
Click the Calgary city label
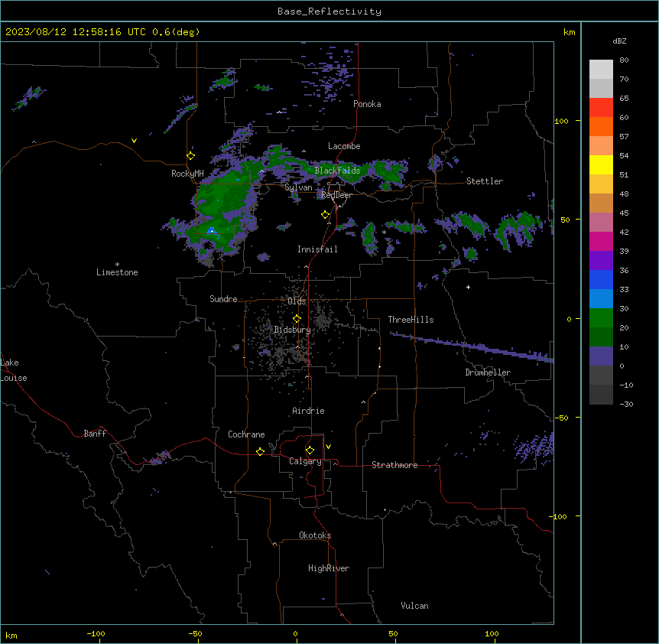[x=305, y=461]
